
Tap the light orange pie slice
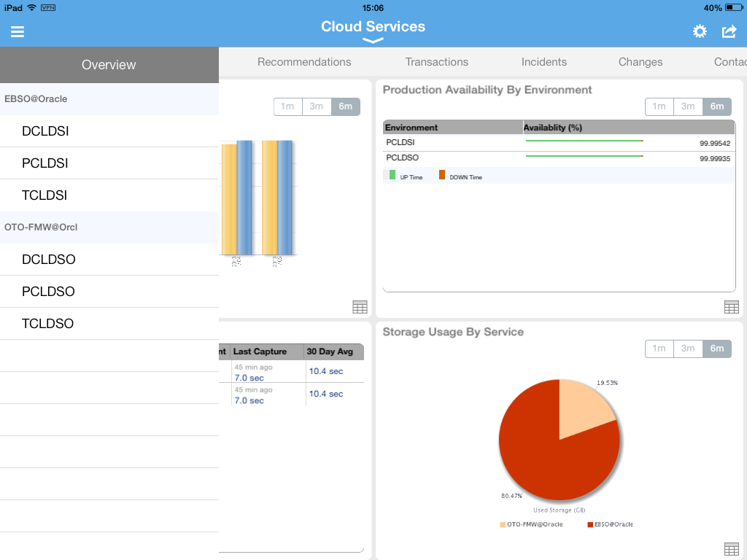(x=581, y=410)
